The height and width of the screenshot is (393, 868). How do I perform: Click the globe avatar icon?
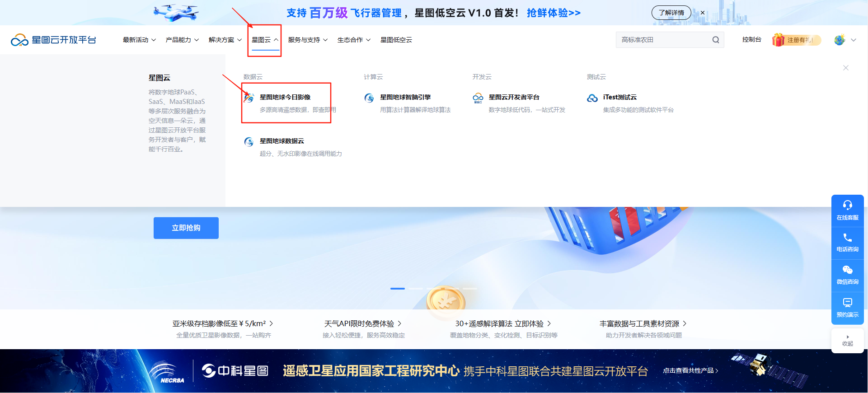pyautogui.click(x=840, y=40)
